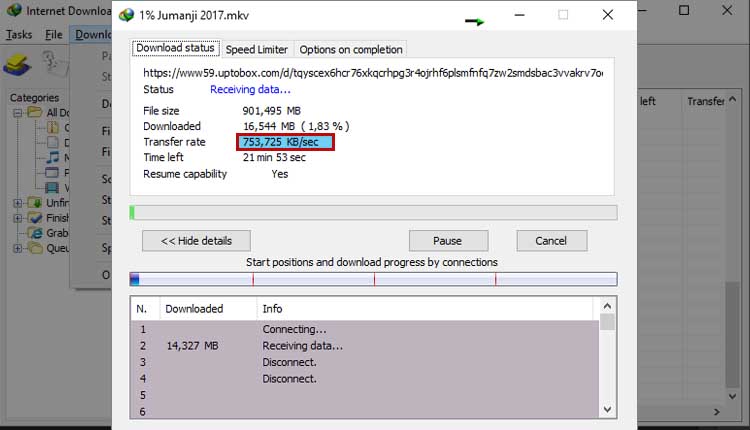Select connection row 6
The height and width of the screenshot is (430, 750).
pyautogui.click(x=364, y=411)
